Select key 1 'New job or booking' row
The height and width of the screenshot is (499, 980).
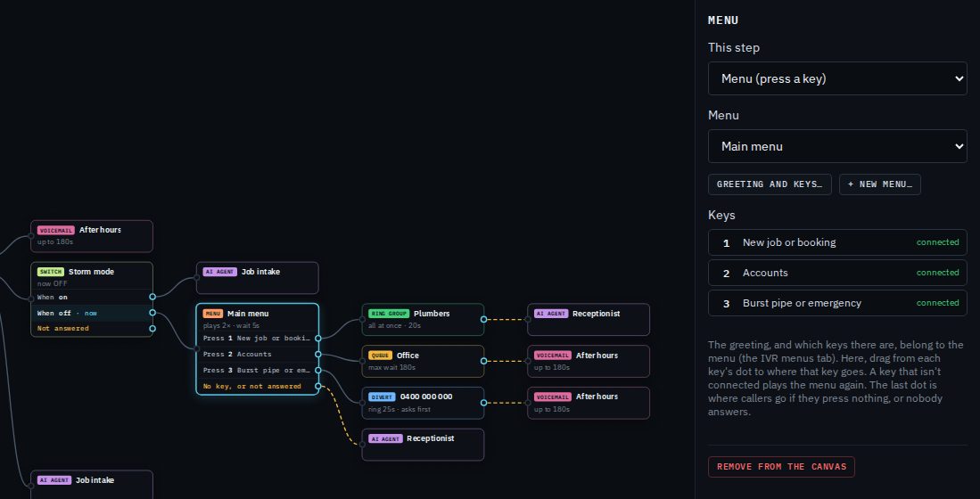(837, 242)
